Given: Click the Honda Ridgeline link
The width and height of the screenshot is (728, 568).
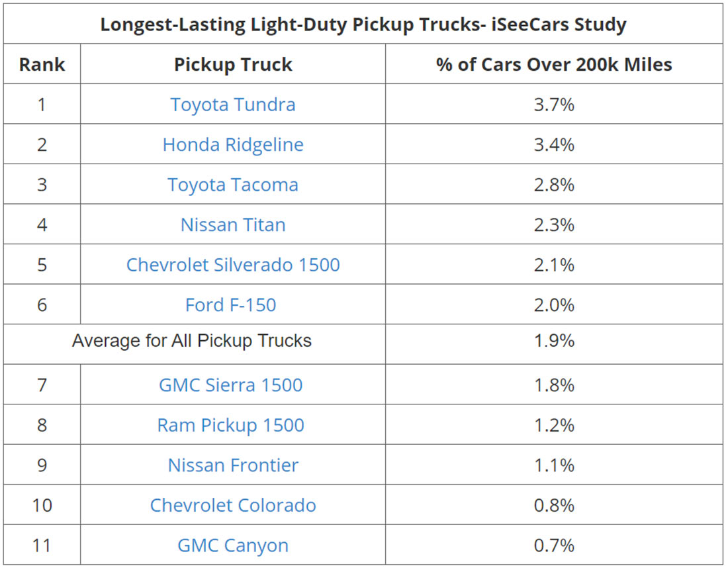Looking at the screenshot, I should click(233, 145).
